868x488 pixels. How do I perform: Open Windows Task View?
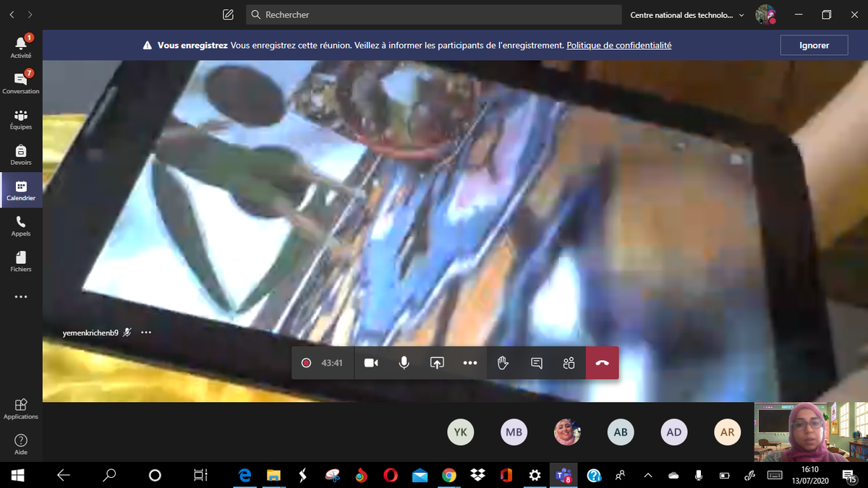click(200, 475)
